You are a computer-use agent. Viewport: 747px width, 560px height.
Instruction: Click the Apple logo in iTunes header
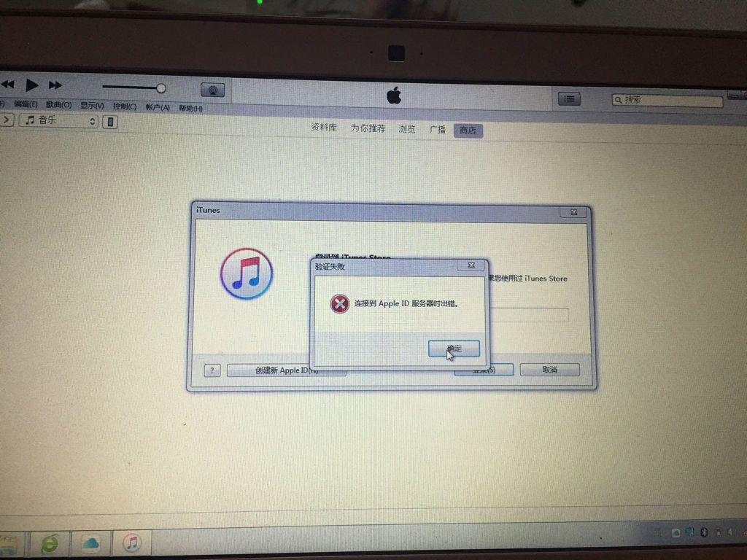[393, 96]
